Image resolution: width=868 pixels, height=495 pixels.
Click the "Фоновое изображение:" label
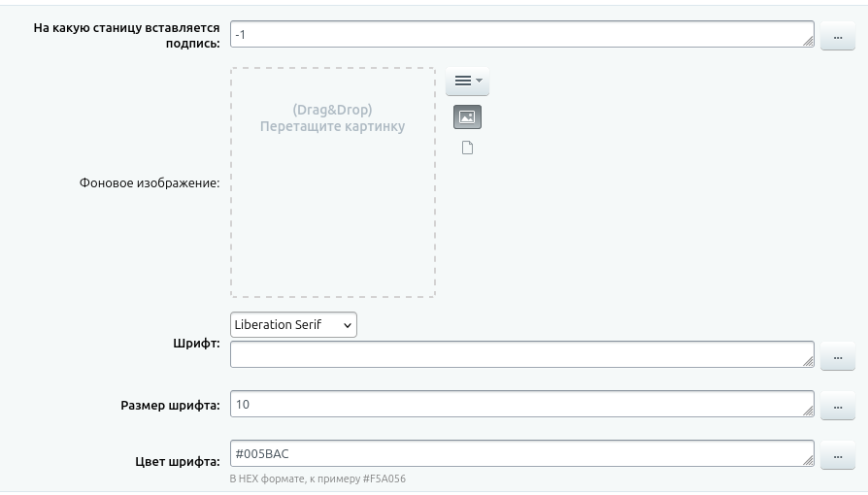(x=150, y=182)
